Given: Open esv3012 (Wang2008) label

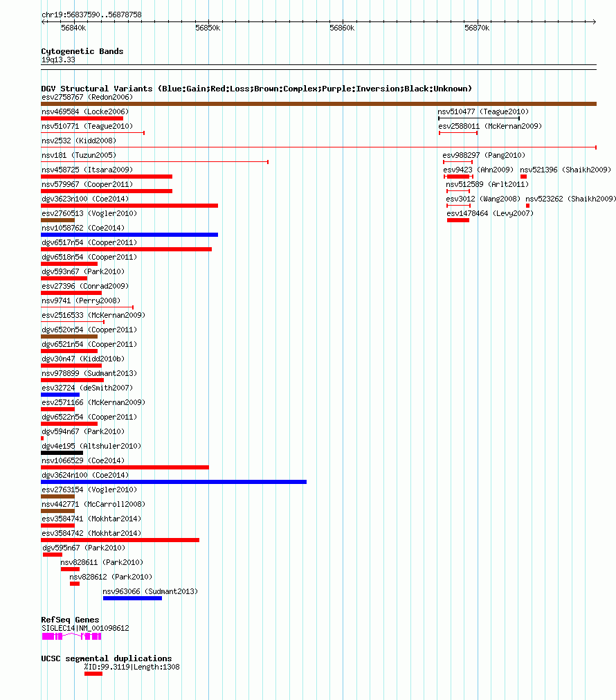Looking at the screenshot, I should point(483,199).
